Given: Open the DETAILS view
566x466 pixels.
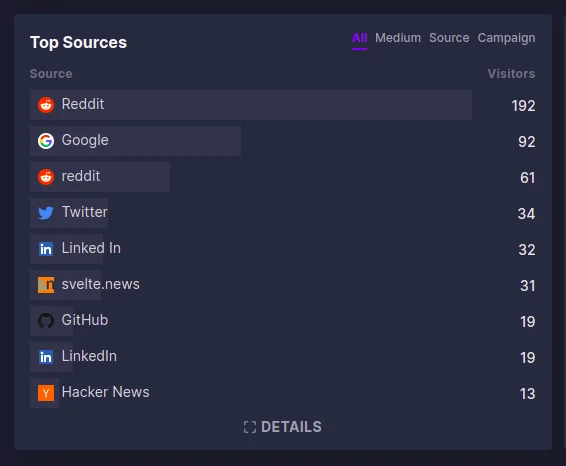Looking at the screenshot, I should pos(282,427).
